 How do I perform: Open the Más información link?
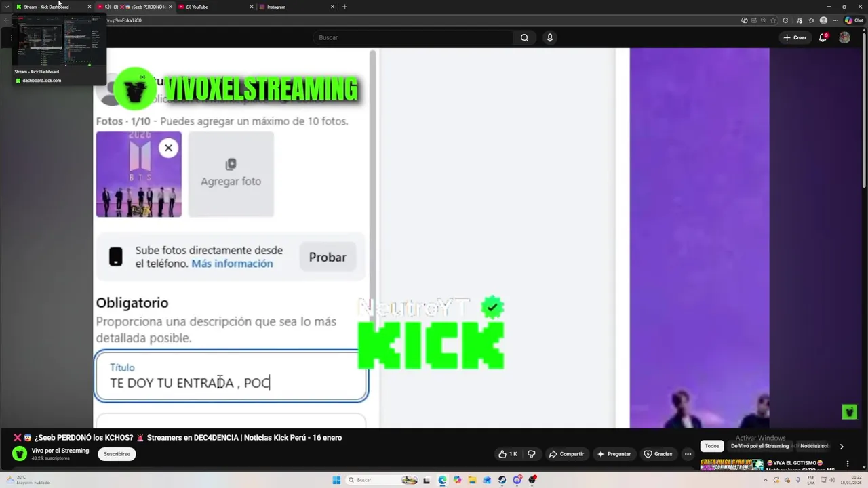(x=232, y=264)
